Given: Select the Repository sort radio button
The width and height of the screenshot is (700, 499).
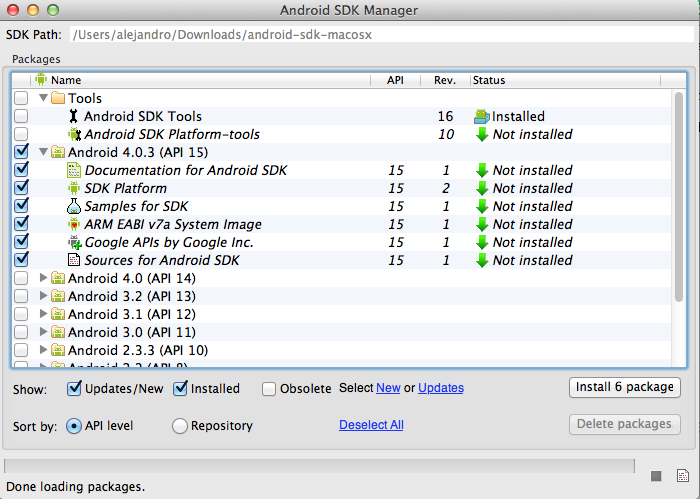Looking at the screenshot, I should point(179,426).
